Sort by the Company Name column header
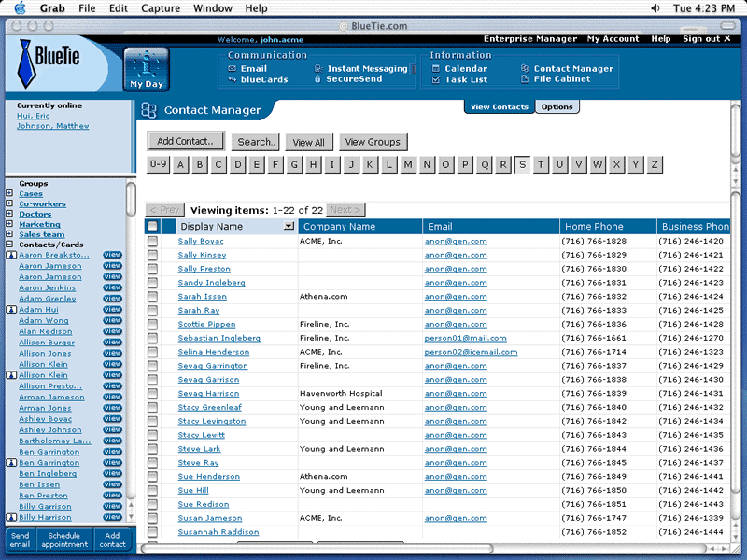 click(x=360, y=227)
